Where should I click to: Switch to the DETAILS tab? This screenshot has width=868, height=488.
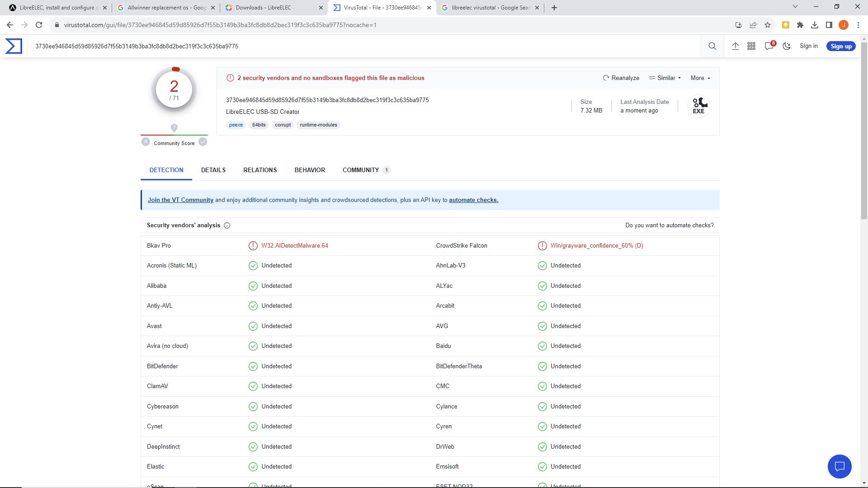213,170
